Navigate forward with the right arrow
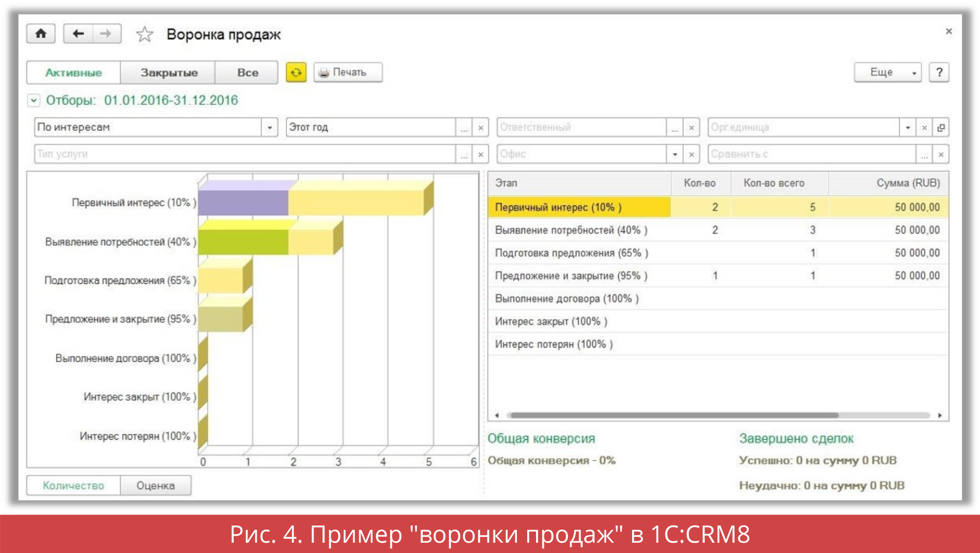The height and width of the screenshot is (553, 980). pyautogui.click(x=106, y=34)
